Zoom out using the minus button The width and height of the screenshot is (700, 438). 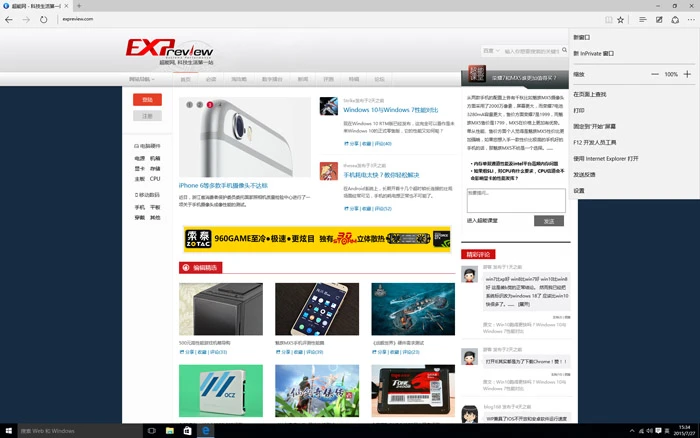(656, 74)
